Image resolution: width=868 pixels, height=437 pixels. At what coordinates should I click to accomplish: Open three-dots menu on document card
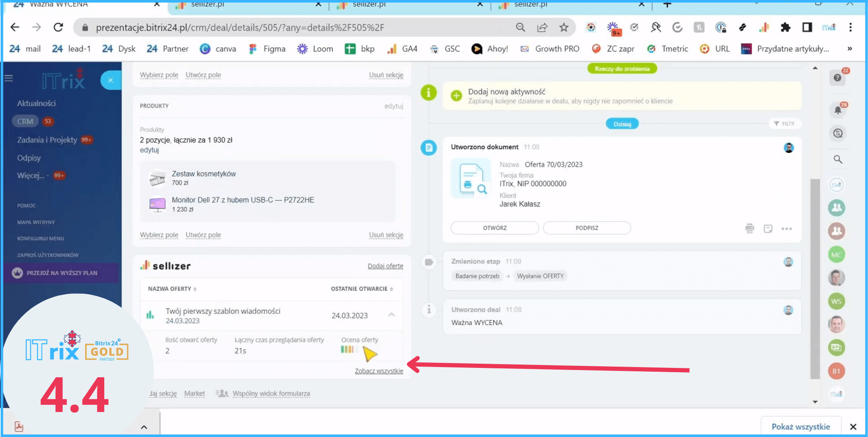tap(787, 229)
